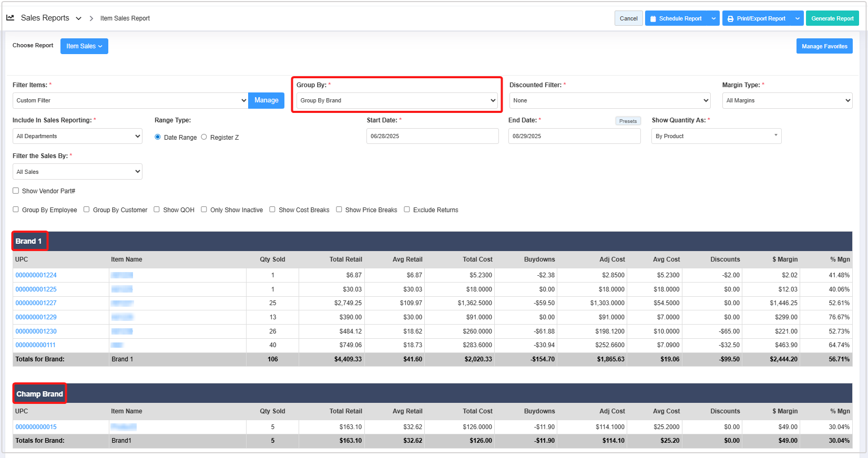Click the Item Sales Report breadcrumb
Viewport: 868px width, 458px height.
click(x=125, y=18)
